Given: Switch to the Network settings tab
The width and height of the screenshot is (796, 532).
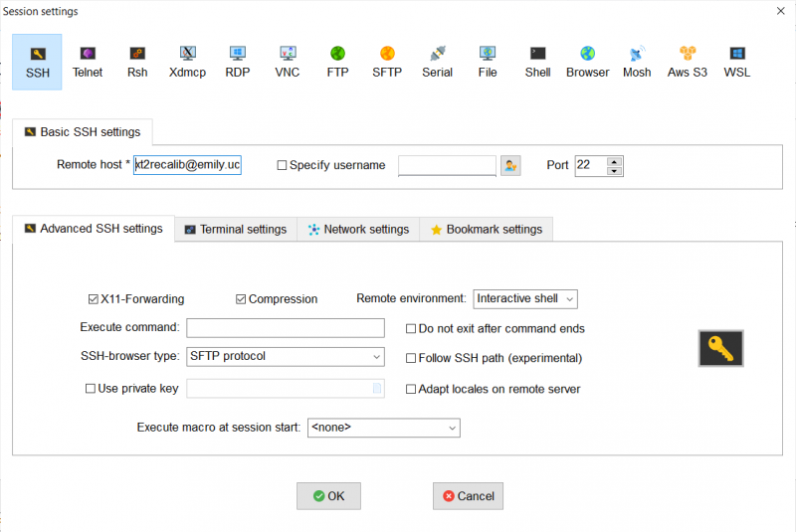Looking at the screenshot, I should (x=358, y=230).
